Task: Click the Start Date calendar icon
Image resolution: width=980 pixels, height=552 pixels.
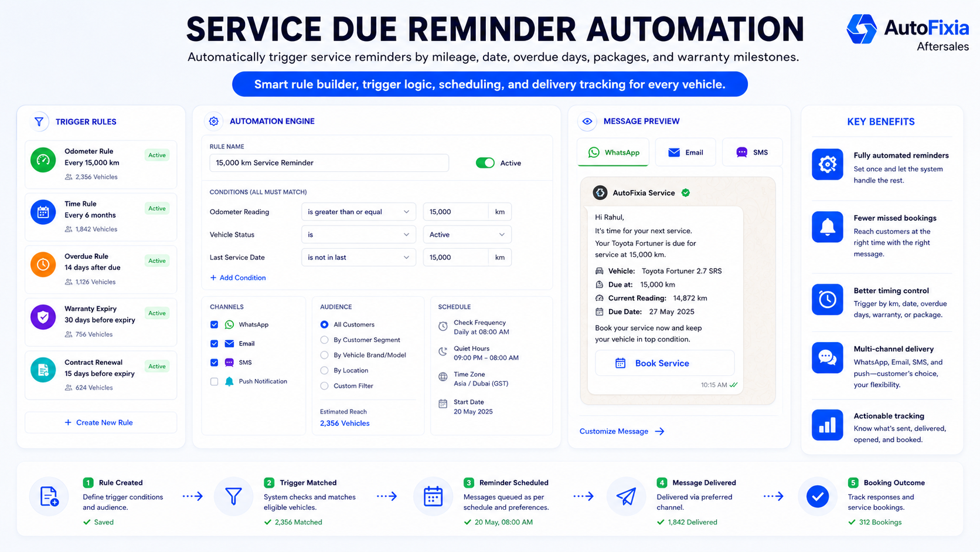Action: coord(443,404)
